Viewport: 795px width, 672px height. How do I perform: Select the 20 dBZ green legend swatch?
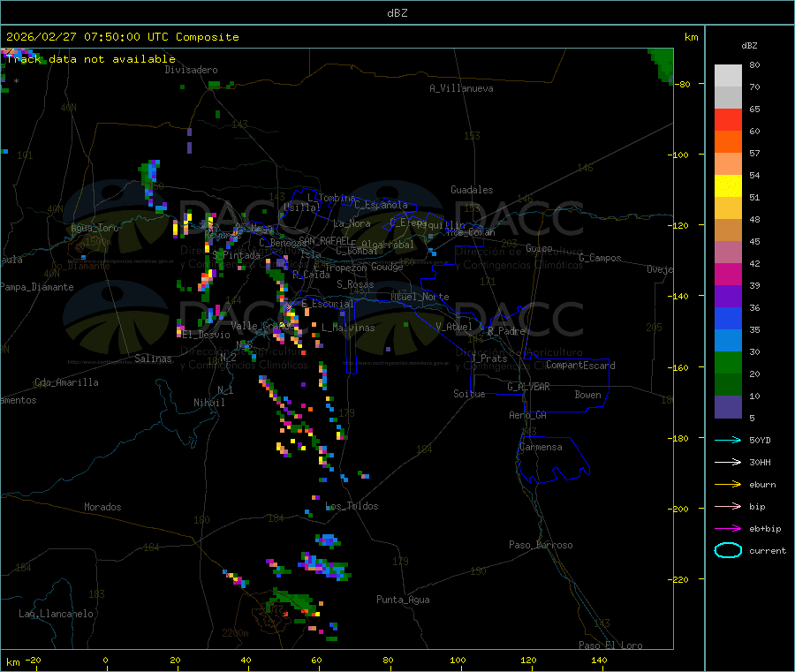[x=728, y=362]
